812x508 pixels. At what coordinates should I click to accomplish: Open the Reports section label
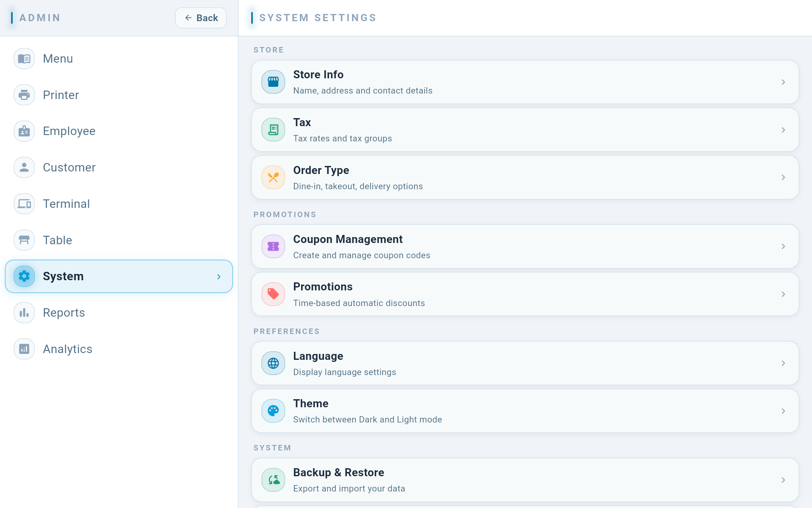tap(64, 313)
